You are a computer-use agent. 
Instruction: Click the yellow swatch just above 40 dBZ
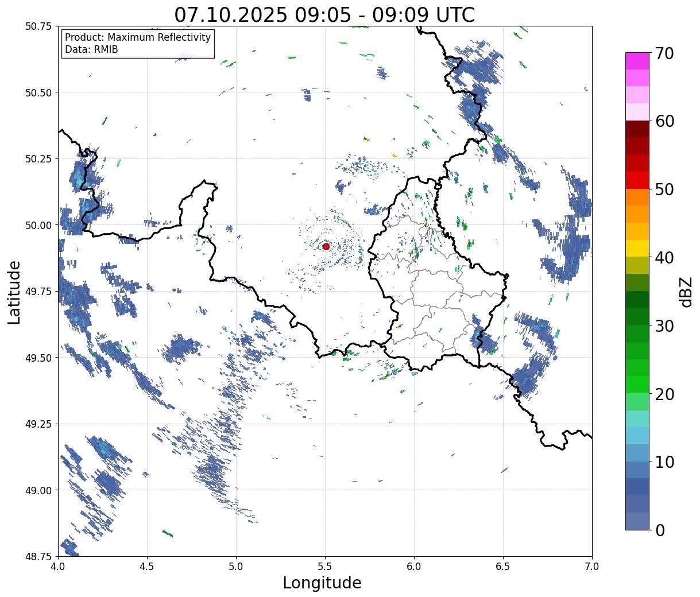click(x=637, y=249)
